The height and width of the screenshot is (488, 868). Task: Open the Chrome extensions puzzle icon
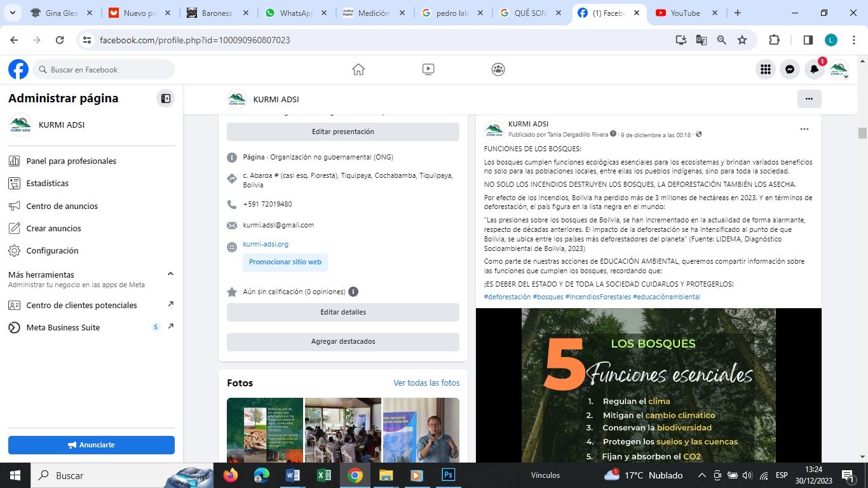[x=774, y=39]
